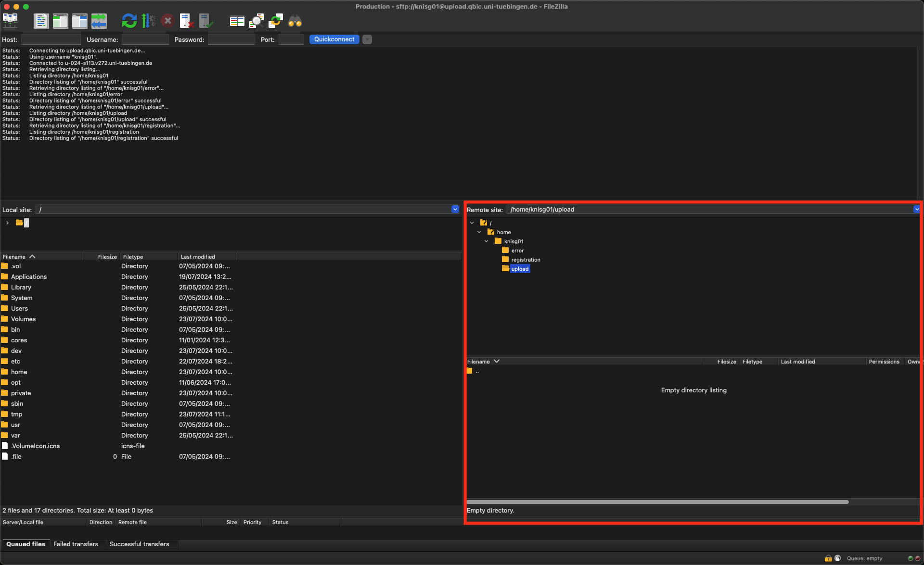Click the Applications folder icon
The width and height of the screenshot is (924, 565).
5,276
